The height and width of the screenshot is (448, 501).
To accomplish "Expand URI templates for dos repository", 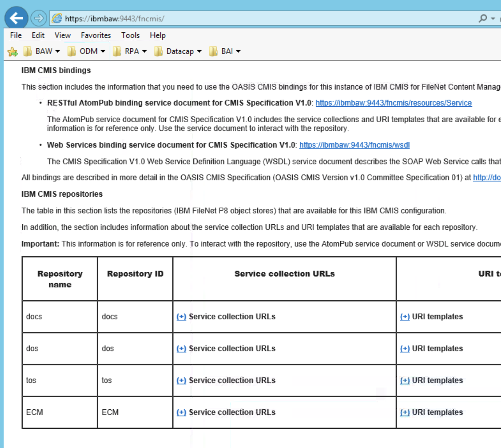I will click(405, 348).
